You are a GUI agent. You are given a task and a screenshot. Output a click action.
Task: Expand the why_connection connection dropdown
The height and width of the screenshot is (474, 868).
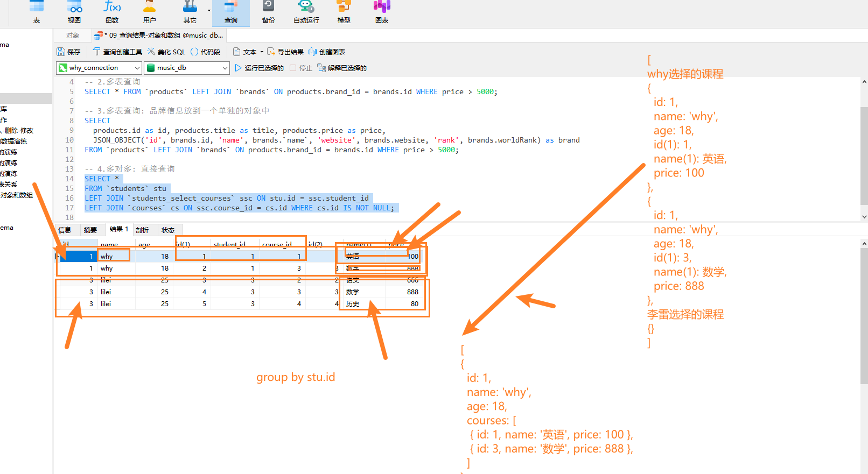137,68
